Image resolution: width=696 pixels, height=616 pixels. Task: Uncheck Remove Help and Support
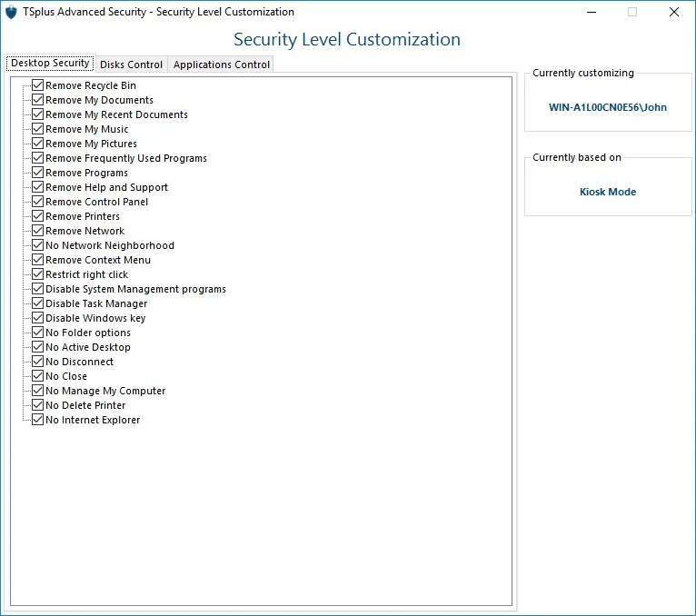point(38,187)
